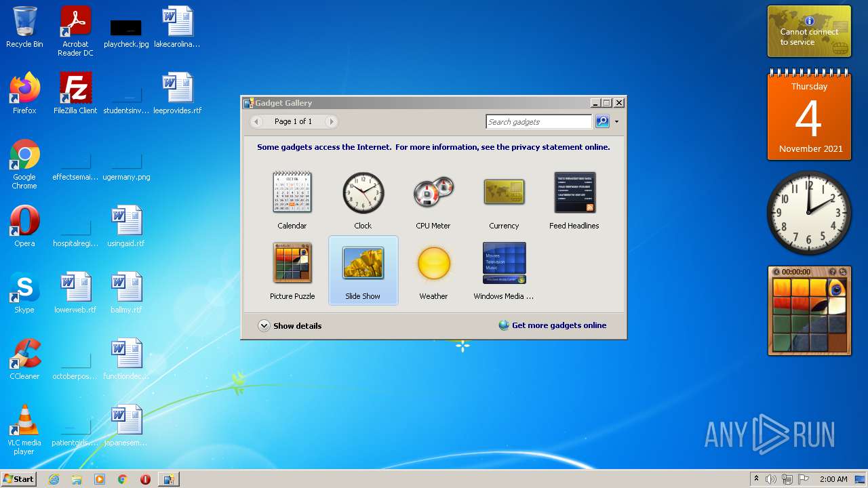Select the Windows Media Center gadget
This screenshot has height=488, width=868.
[x=504, y=271]
